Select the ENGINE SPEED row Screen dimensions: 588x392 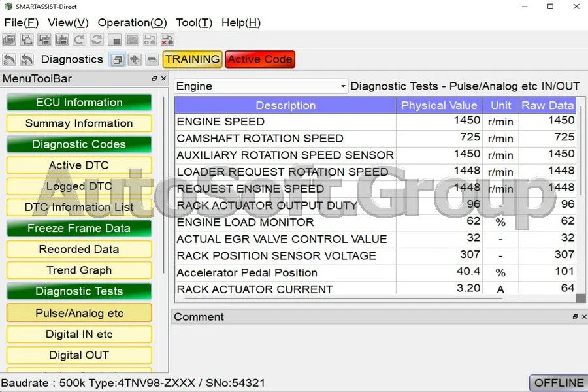coord(376,122)
